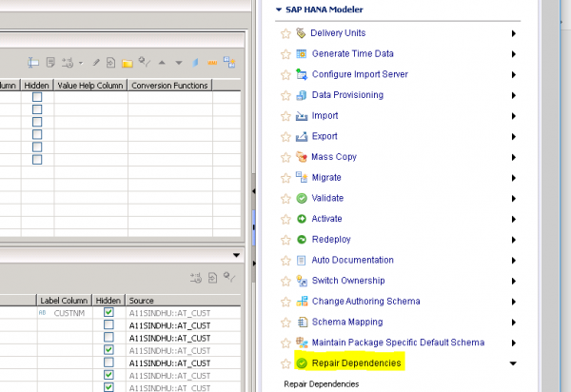Expand the Migrate arrow on the right
This screenshot has height=392, width=571.
pyautogui.click(x=514, y=178)
